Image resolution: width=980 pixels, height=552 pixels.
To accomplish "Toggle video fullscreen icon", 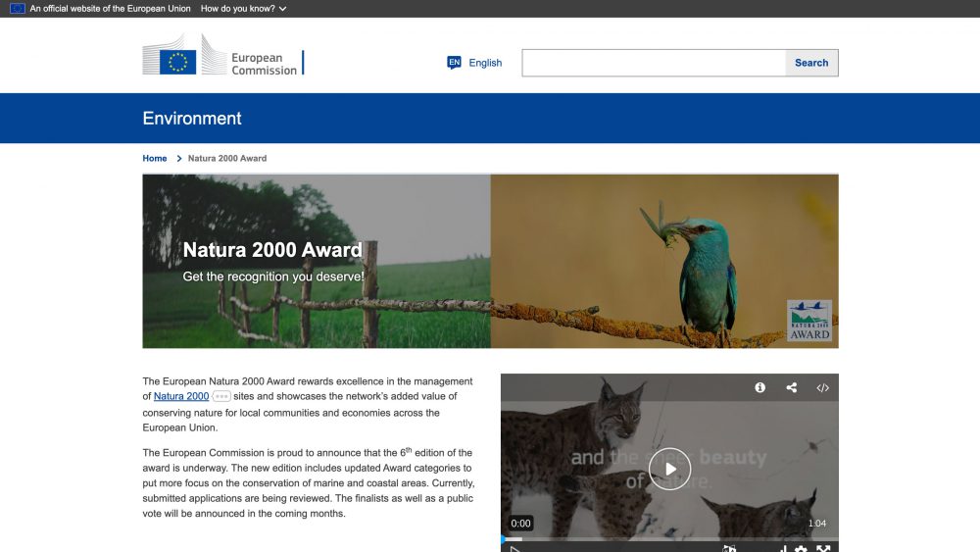I will pos(823,549).
